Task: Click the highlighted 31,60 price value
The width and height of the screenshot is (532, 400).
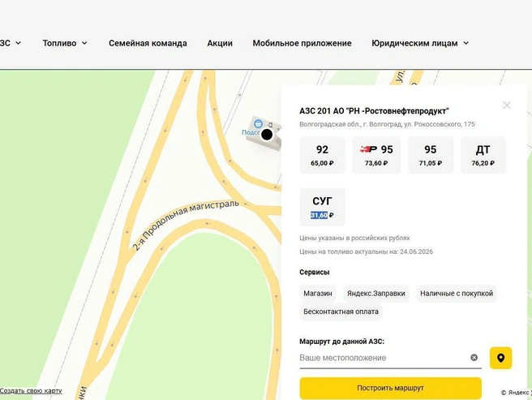Action: (x=319, y=215)
